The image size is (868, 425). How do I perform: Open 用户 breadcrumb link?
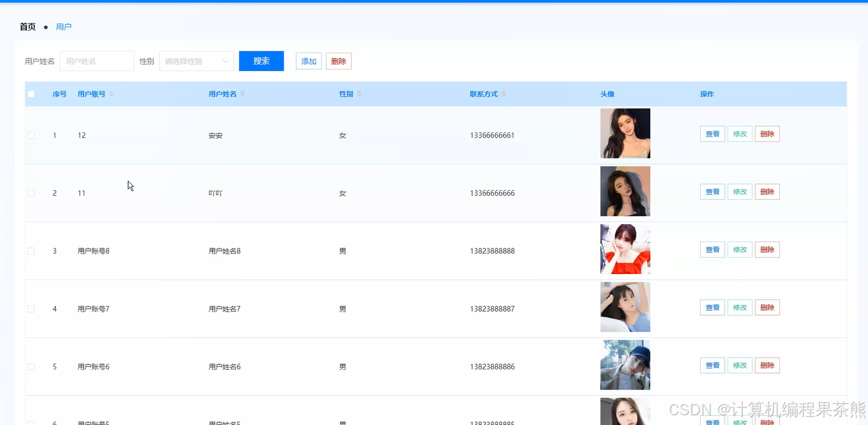(x=64, y=27)
